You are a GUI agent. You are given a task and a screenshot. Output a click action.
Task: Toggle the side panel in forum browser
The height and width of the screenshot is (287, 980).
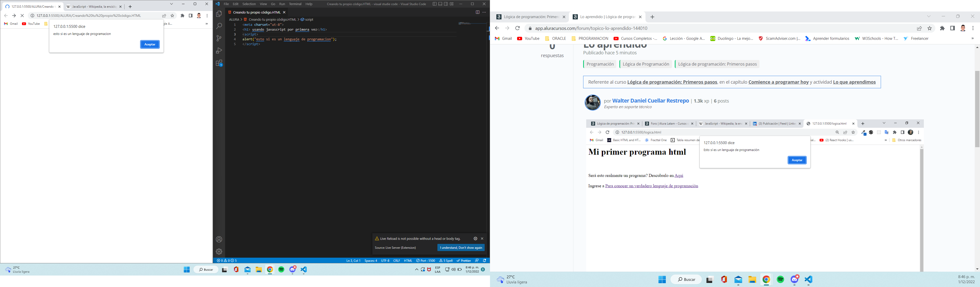coord(953,28)
